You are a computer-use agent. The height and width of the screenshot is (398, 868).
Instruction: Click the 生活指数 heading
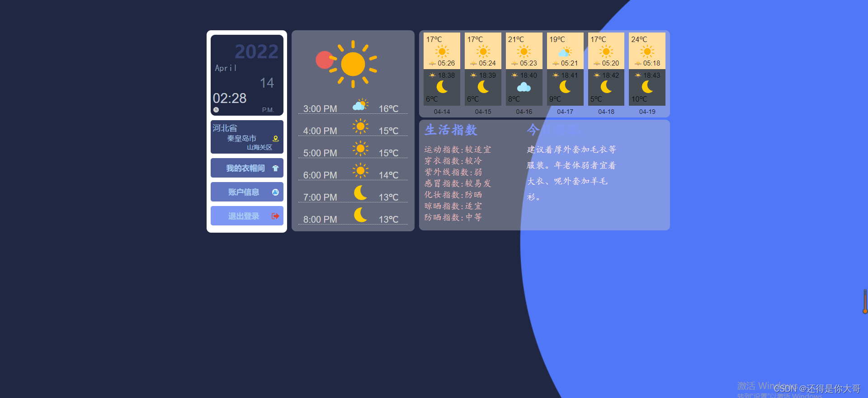[451, 130]
